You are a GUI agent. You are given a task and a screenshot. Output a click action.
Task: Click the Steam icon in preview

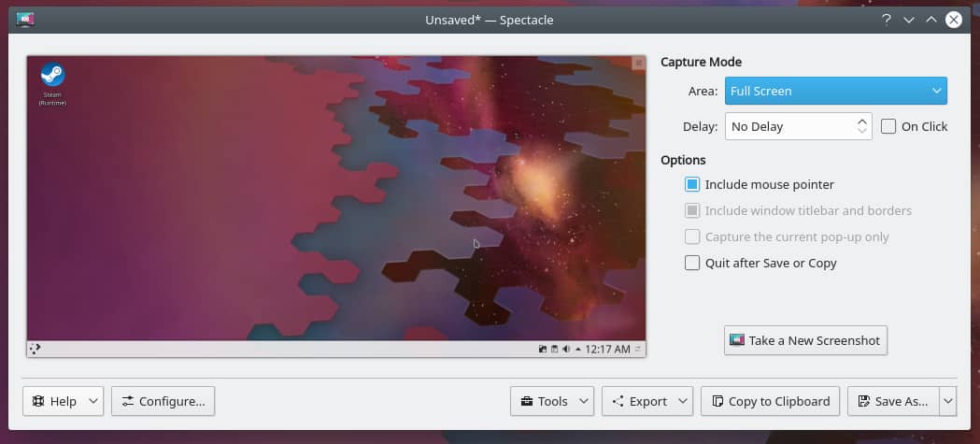[x=52, y=75]
